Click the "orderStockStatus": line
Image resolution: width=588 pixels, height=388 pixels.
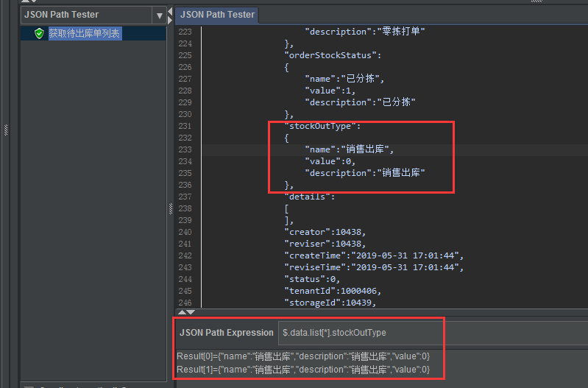pos(333,55)
